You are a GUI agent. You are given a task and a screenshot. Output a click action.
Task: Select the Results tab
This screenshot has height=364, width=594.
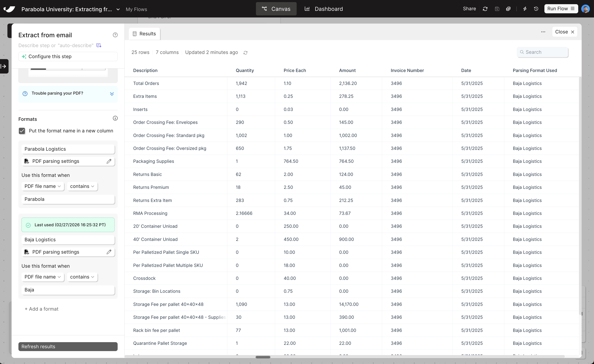click(x=144, y=34)
